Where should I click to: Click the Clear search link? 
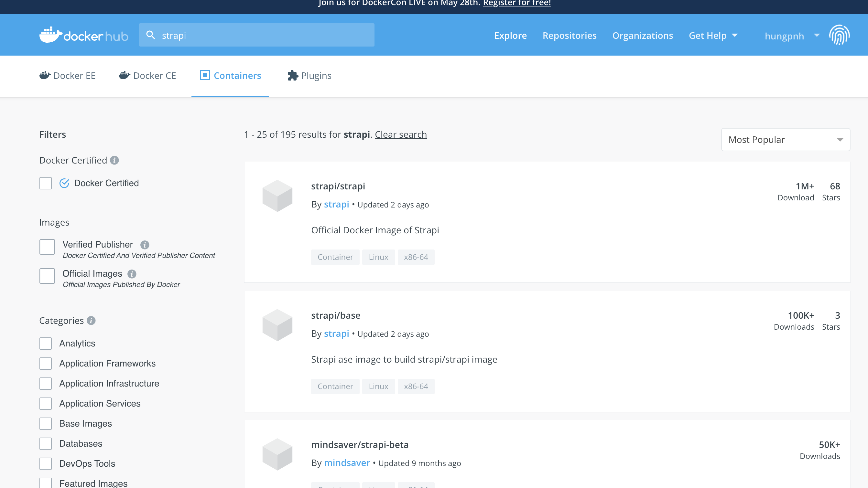point(401,134)
